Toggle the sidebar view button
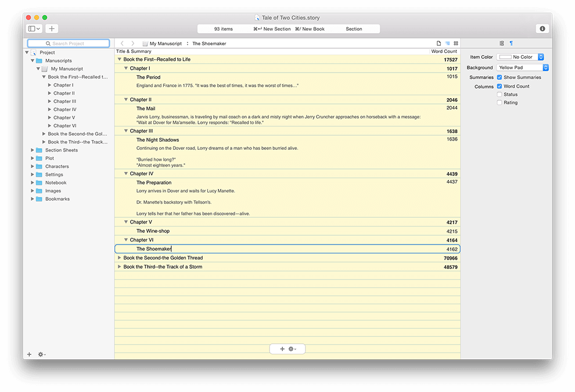The height and width of the screenshot is (392, 575). [34, 28]
